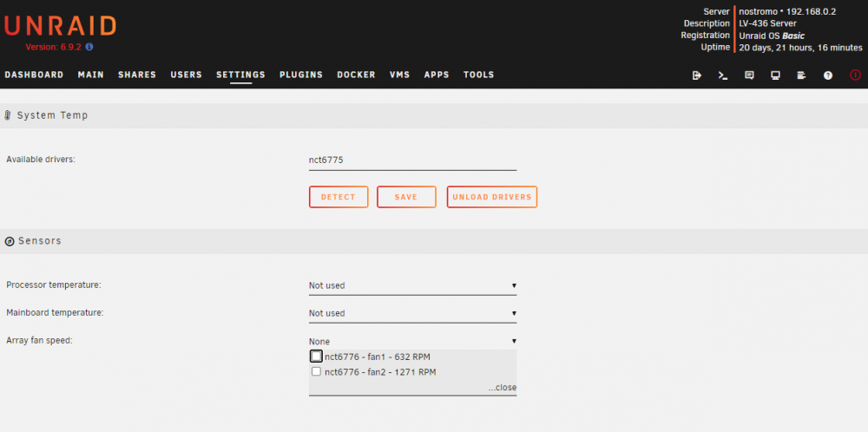Click the info monitor icon

coord(775,75)
